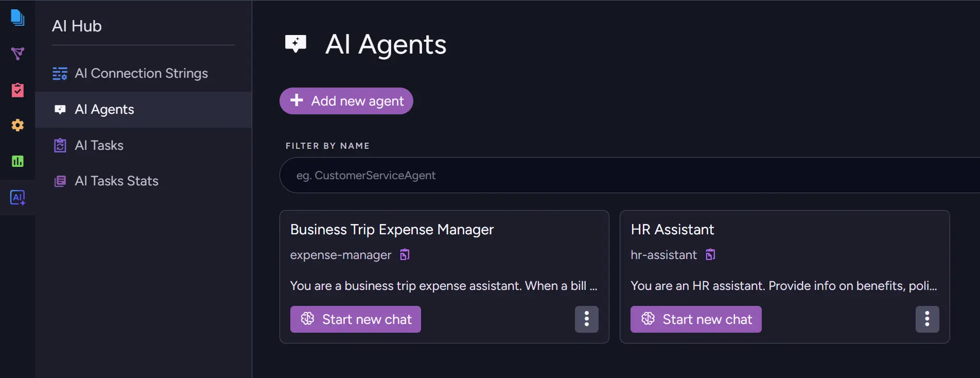Select the AI Hub icon in left rail

[17, 197]
